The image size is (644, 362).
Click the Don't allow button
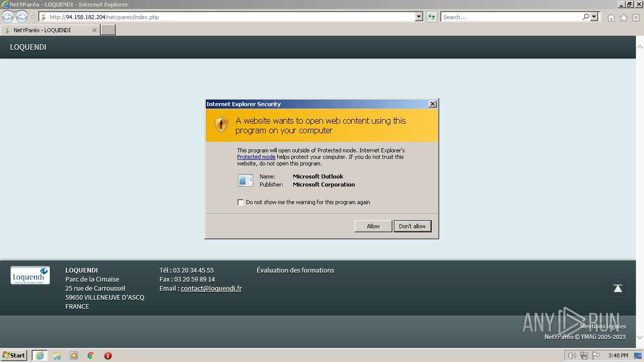[x=412, y=226]
